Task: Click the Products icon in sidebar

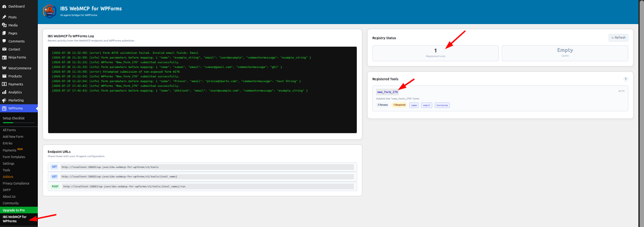Action: pos(4,76)
